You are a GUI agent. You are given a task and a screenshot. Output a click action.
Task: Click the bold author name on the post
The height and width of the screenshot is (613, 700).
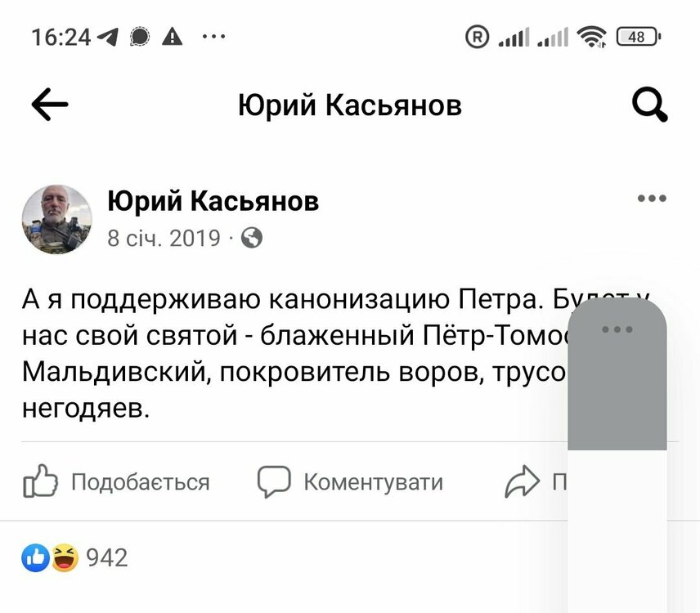(x=213, y=200)
